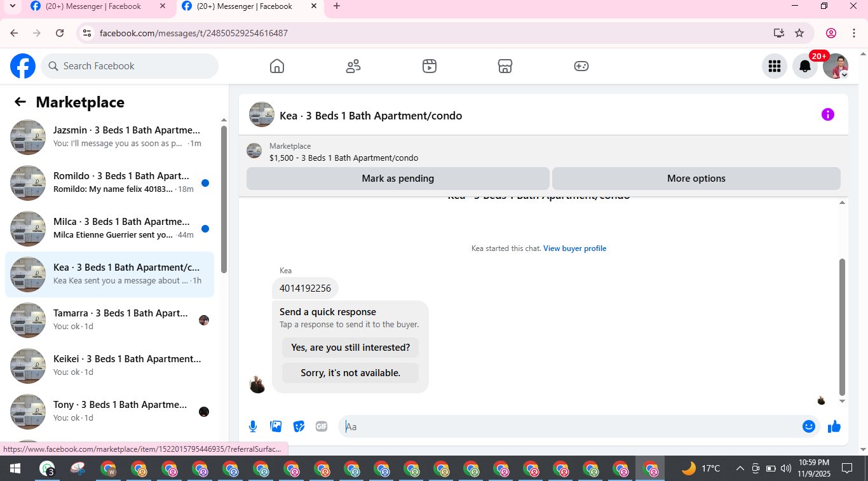Open the View buyer profile link
The width and height of the screenshot is (868, 481).
coord(575,248)
